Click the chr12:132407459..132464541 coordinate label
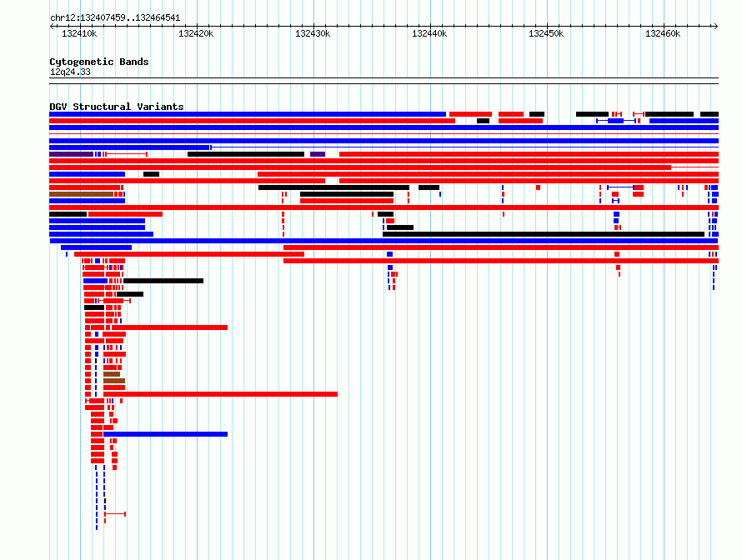This screenshot has width=742, height=560. pos(115,18)
